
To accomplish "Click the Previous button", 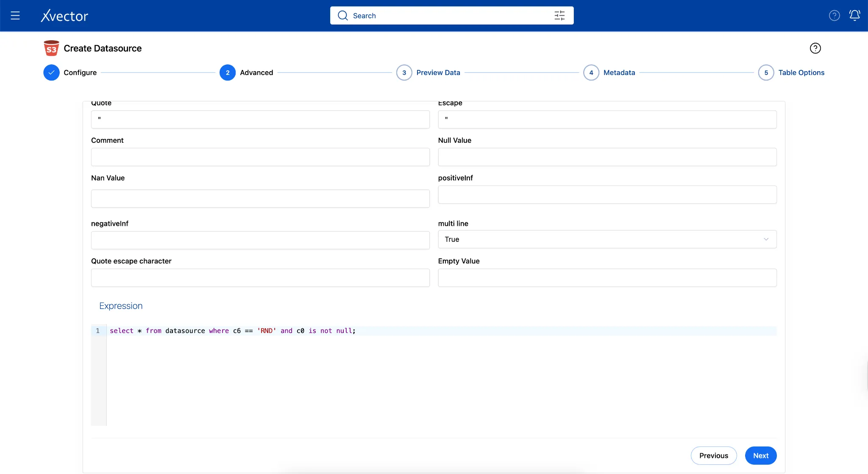I will coord(714,455).
